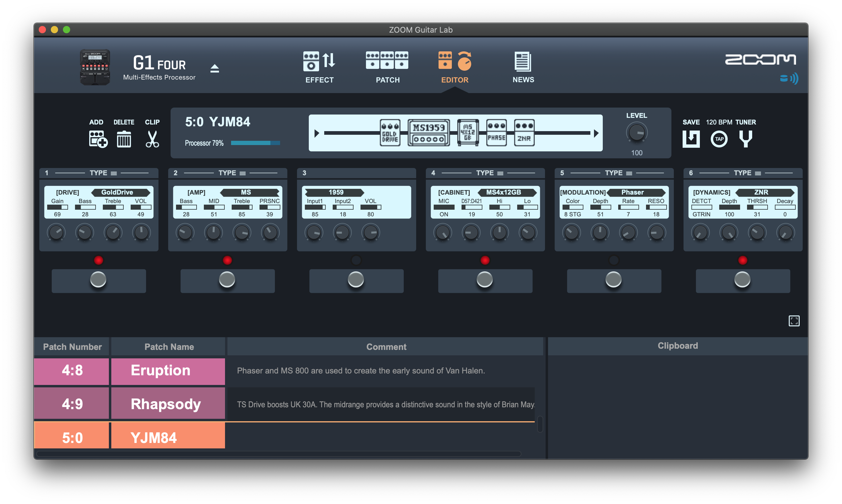Image resolution: width=842 pixels, height=504 pixels.
Task: Click the ZOOM logo
Action: point(760,60)
